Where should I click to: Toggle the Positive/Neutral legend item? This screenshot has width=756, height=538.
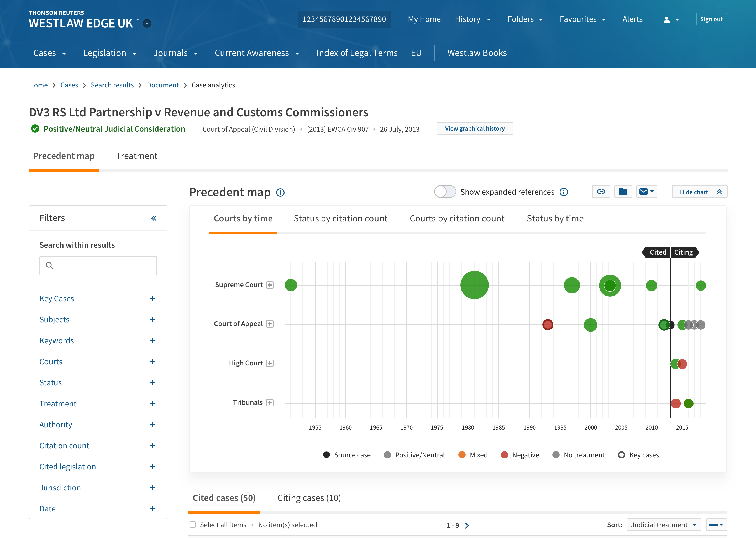pyautogui.click(x=414, y=455)
